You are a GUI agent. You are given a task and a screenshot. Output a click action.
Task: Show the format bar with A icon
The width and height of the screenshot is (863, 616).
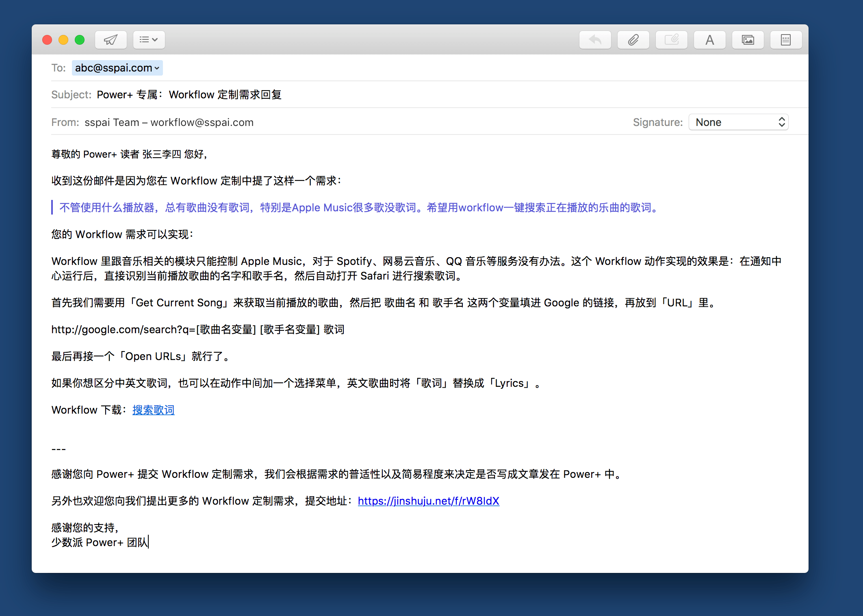[709, 40]
